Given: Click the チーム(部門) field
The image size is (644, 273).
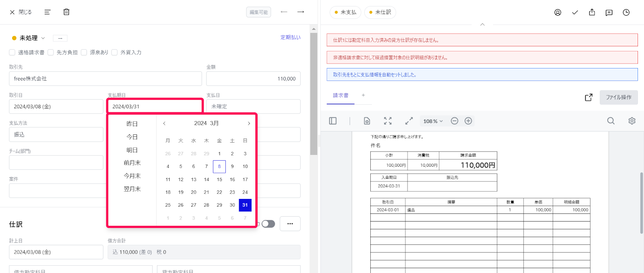Looking at the screenshot, I should 56,162.
